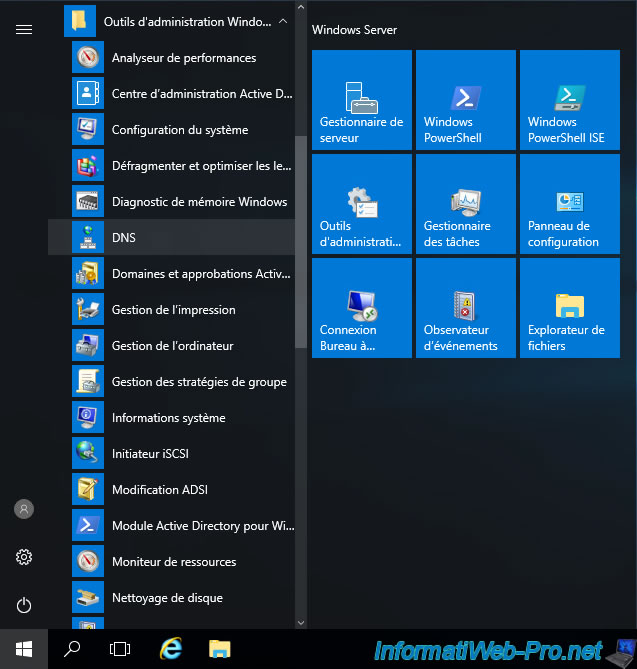Open the Panneau de configuration tile
Viewport: 637px width, 669px height.
570,204
